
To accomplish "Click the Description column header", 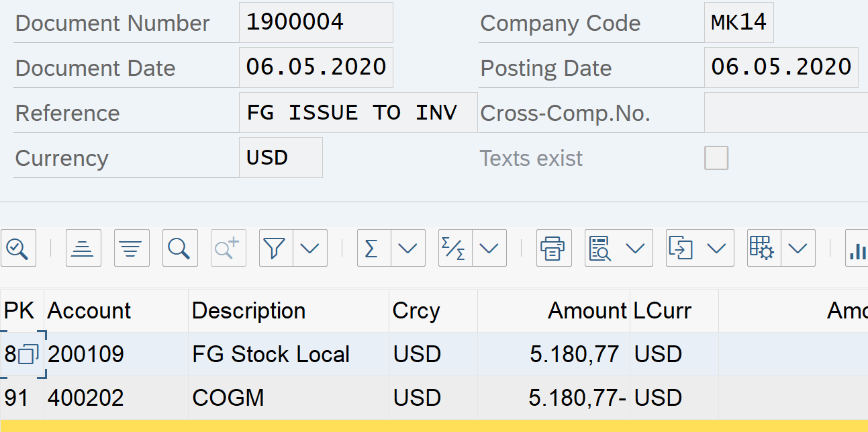I will 248,311.
